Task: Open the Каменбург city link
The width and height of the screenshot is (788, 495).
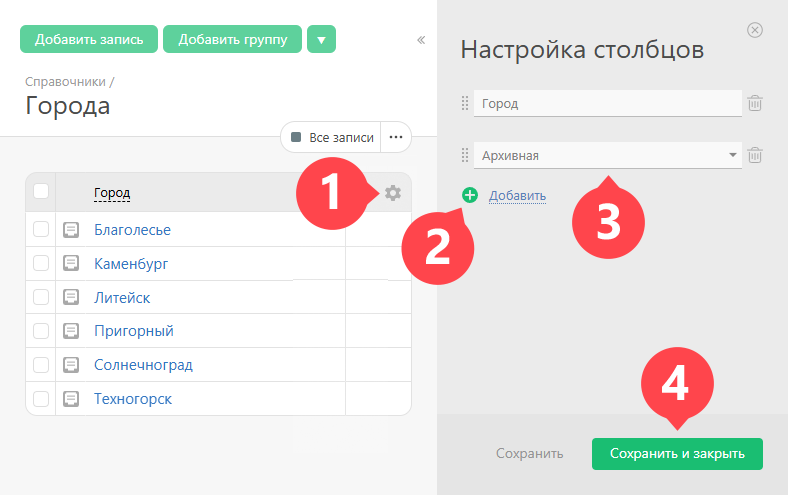Action: click(131, 264)
